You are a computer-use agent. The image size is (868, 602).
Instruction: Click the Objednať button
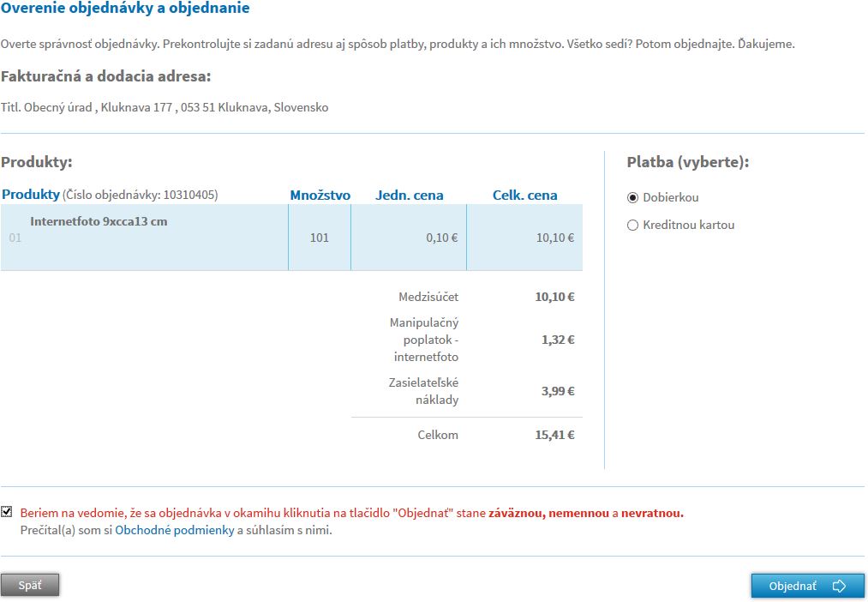[x=806, y=586]
